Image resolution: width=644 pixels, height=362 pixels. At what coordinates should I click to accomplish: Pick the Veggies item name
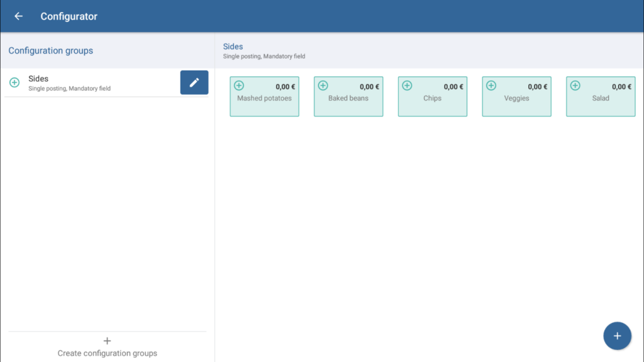point(516,98)
